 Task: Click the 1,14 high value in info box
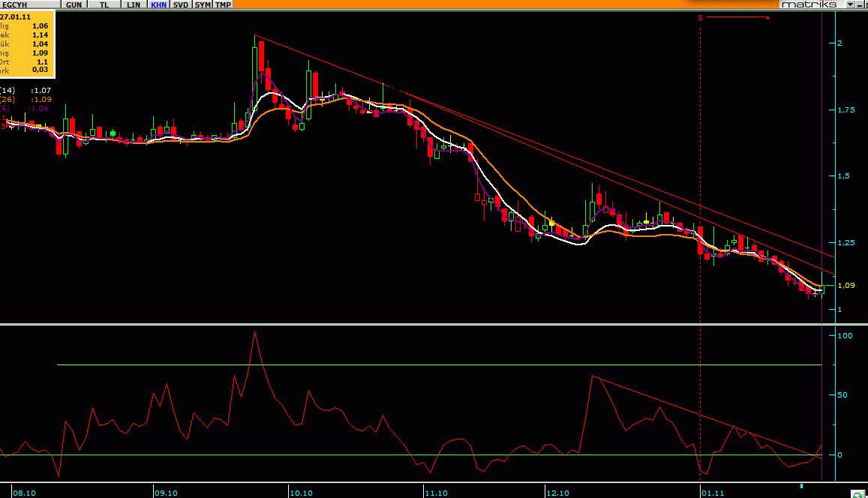pos(41,34)
